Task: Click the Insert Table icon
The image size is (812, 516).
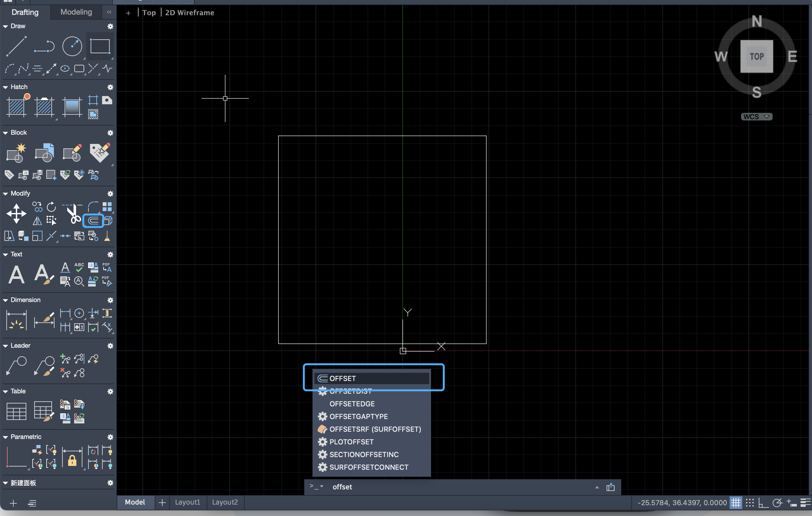Action: coord(16,411)
